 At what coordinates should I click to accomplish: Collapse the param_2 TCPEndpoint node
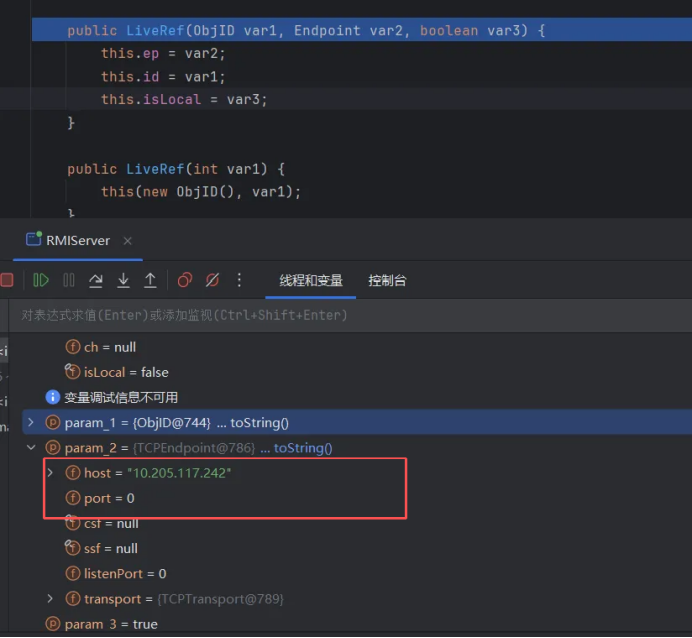[31, 448]
